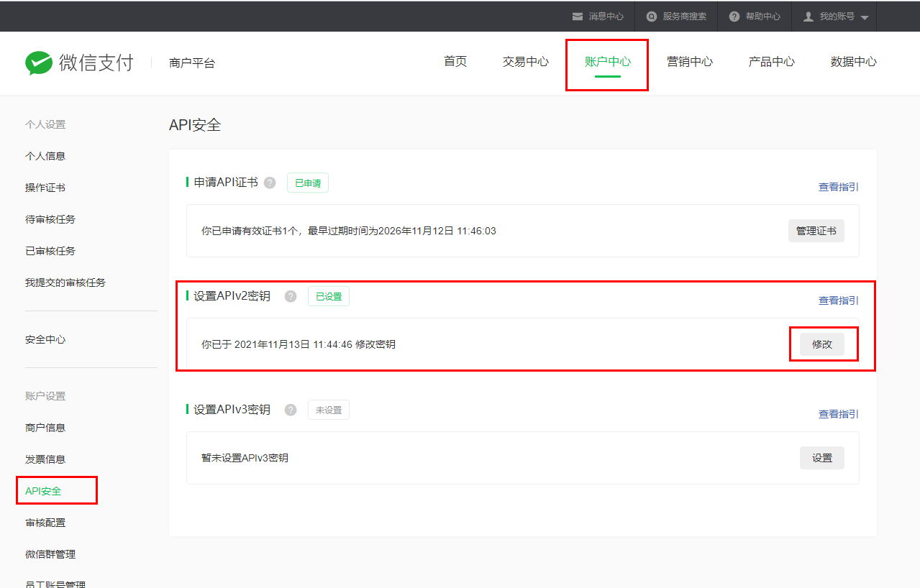Click the 账户设置 sidebar heading
Image resolution: width=920 pixels, height=588 pixels.
(45, 396)
